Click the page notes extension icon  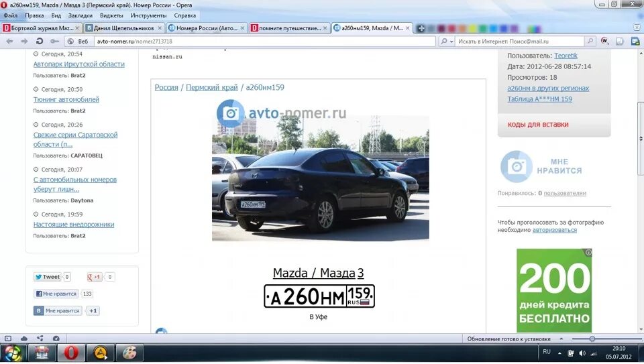(620, 41)
